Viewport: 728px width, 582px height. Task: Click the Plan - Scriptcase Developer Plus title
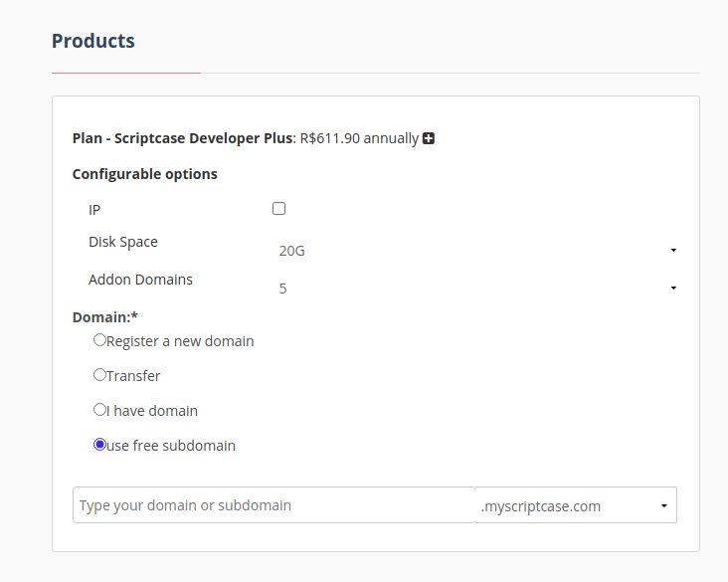183,138
